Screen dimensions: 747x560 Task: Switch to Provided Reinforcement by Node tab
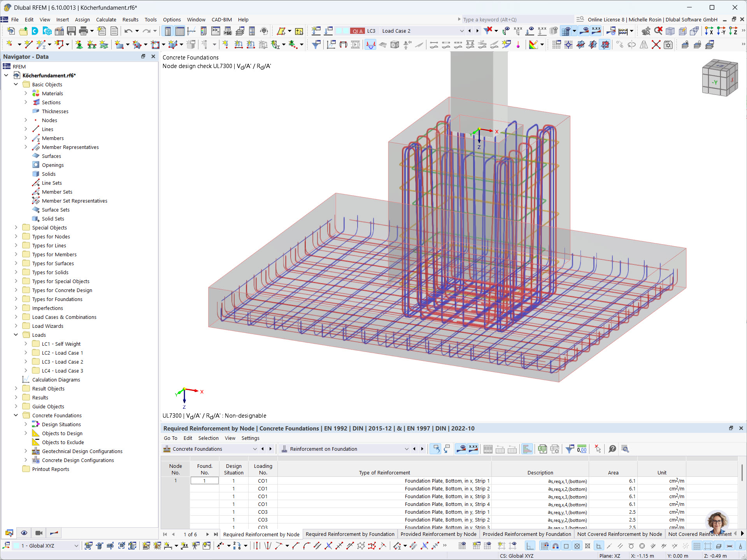[x=438, y=534]
